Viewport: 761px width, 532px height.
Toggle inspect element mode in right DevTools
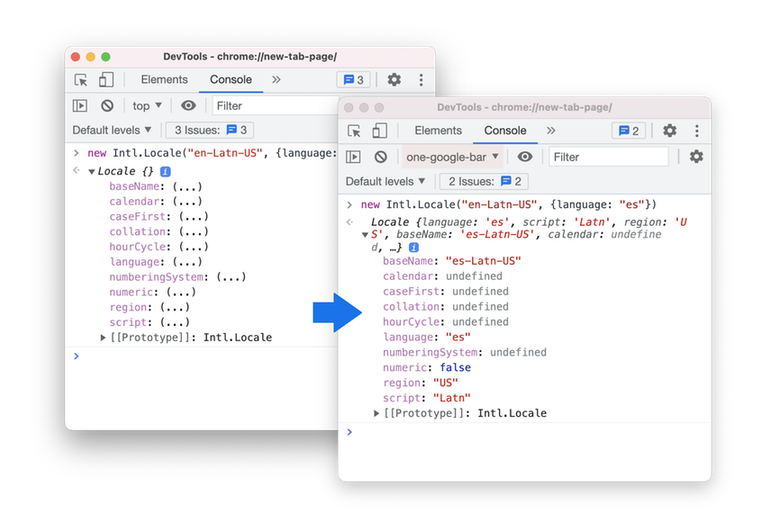coord(354,131)
